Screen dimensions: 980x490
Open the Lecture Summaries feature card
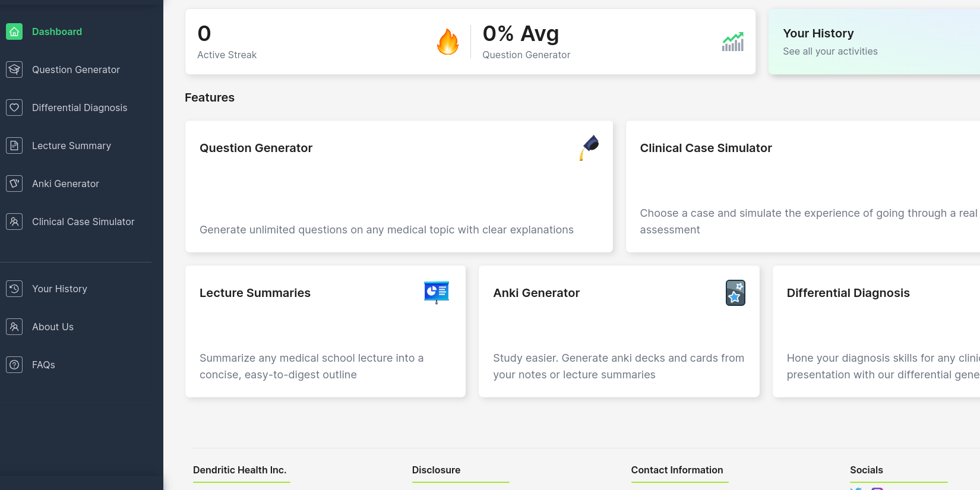pos(325,331)
